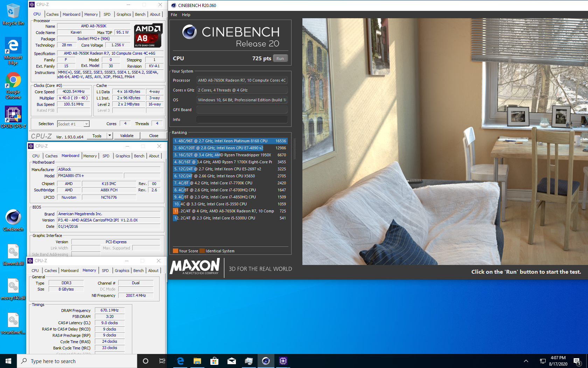588x368 pixels.
Task: Click the Validate button in CPU-Z
Action: 127,136
